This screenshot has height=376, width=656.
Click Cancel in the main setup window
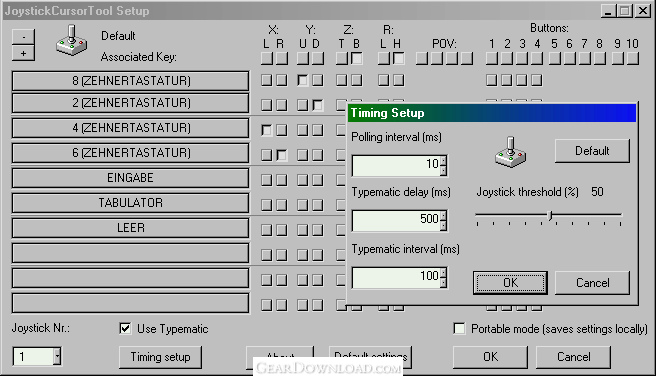pos(574,357)
